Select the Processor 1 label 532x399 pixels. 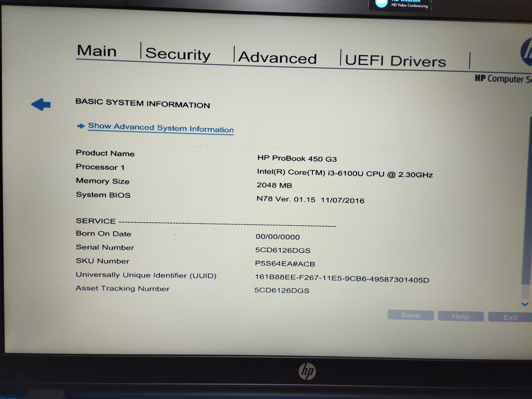coord(100,167)
